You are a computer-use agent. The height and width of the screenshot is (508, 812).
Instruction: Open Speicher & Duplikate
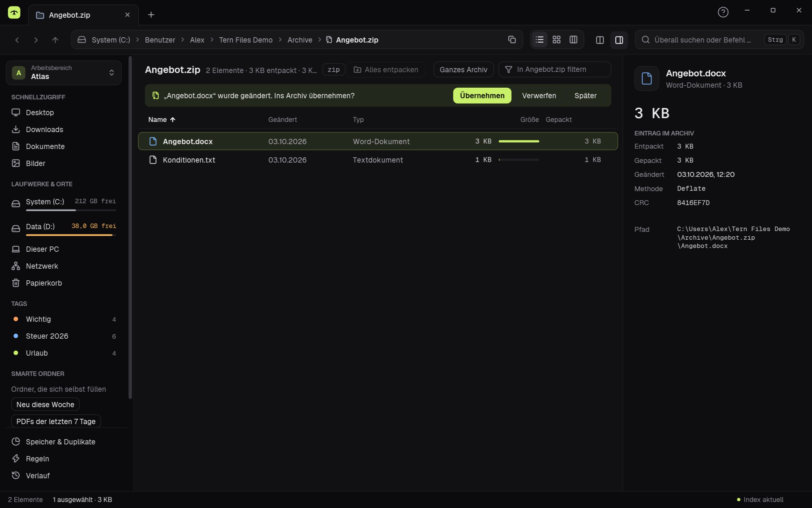point(64,442)
